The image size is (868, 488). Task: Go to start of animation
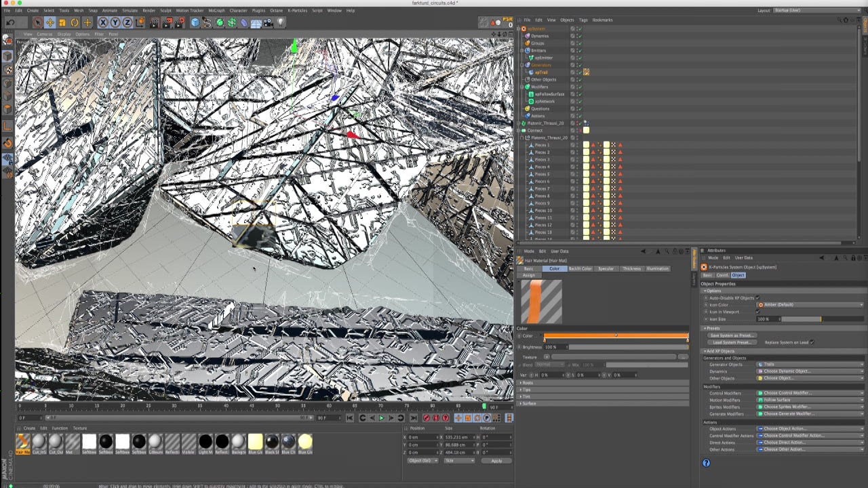tap(350, 418)
